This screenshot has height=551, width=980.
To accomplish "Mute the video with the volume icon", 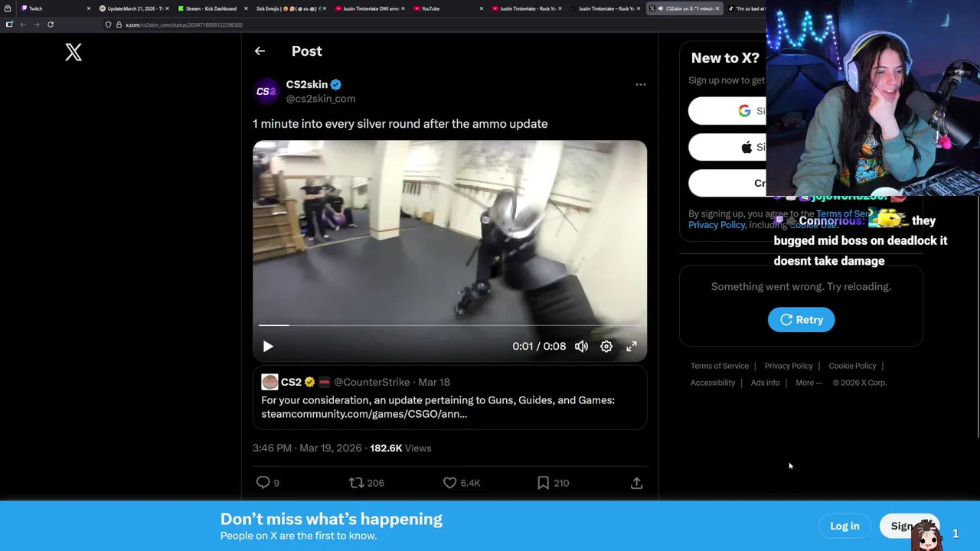I will pos(582,347).
